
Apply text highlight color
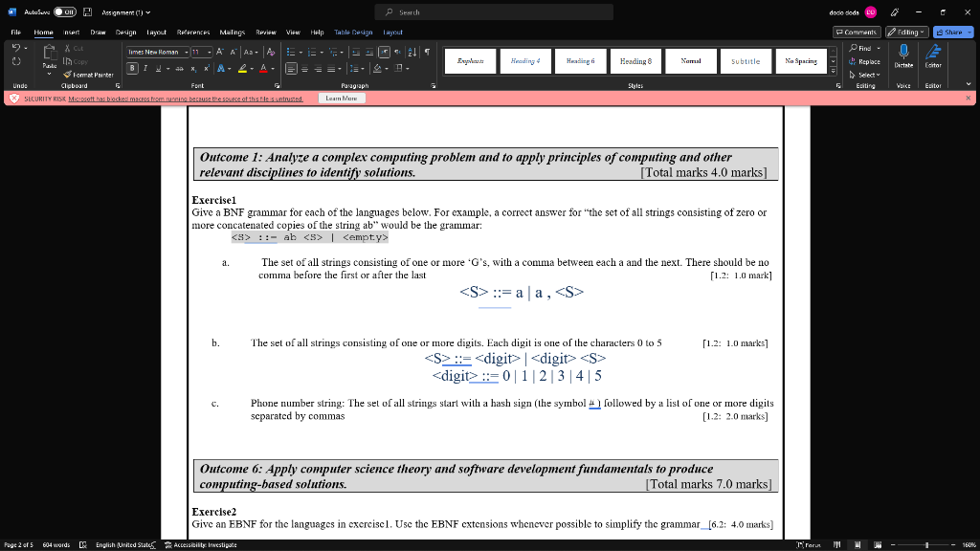(x=241, y=69)
